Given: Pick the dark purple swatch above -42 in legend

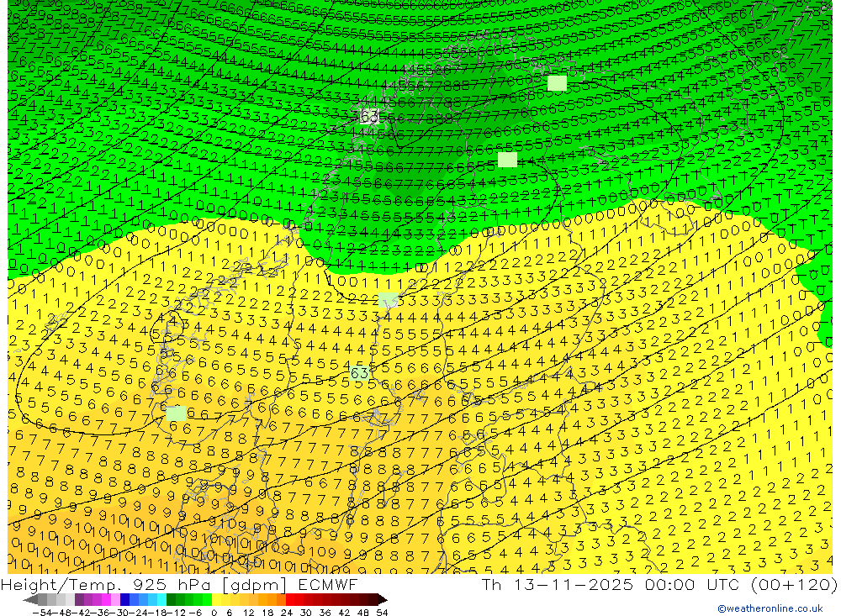Looking at the screenshot, I should coord(79,599).
